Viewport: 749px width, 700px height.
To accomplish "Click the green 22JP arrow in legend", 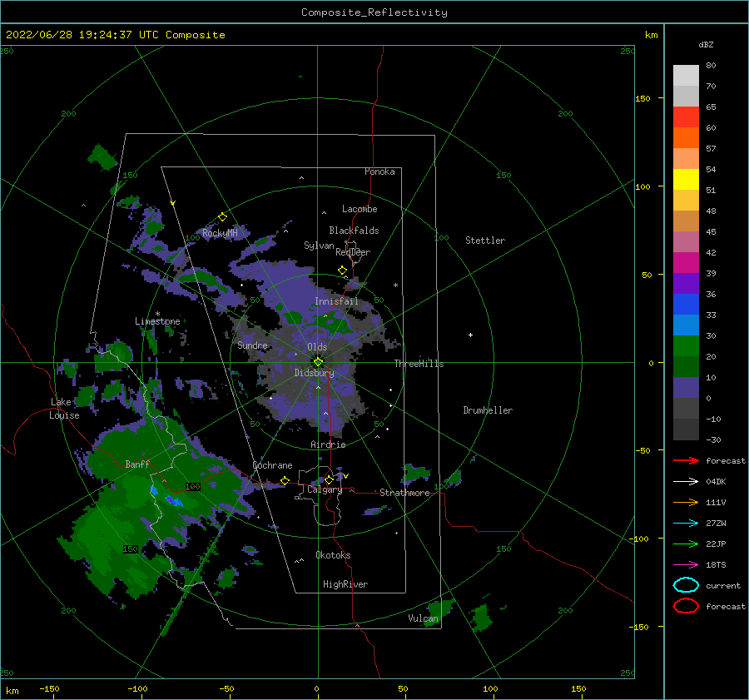I will click(686, 544).
